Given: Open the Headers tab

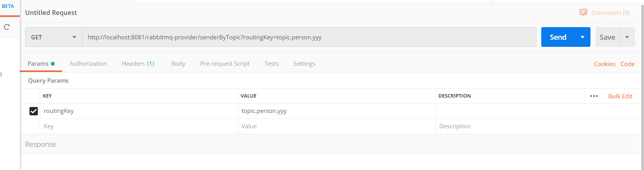Looking at the screenshot, I should (x=138, y=64).
